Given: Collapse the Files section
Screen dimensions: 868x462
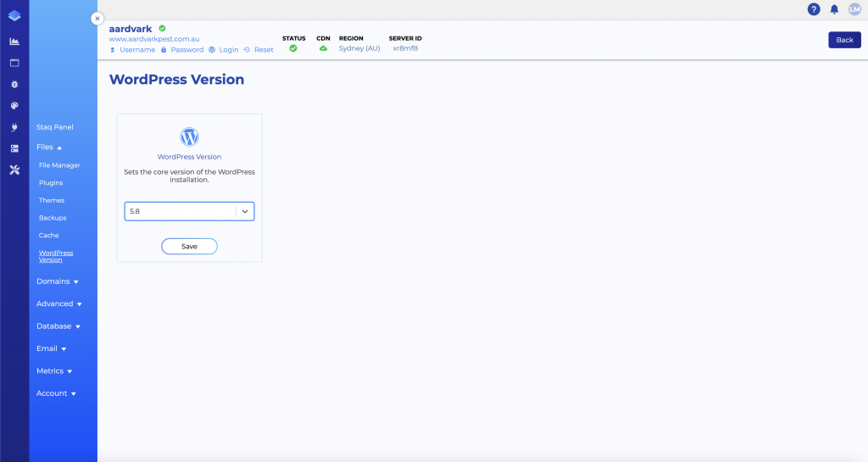Looking at the screenshot, I should click(x=49, y=148).
